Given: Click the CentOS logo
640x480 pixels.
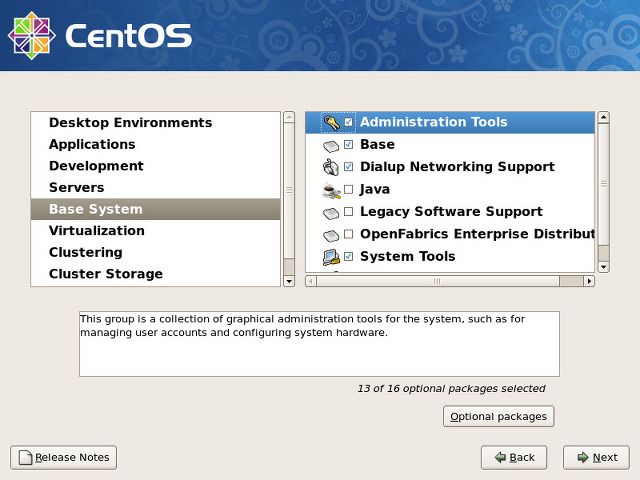Looking at the screenshot, I should coord(100,36).
